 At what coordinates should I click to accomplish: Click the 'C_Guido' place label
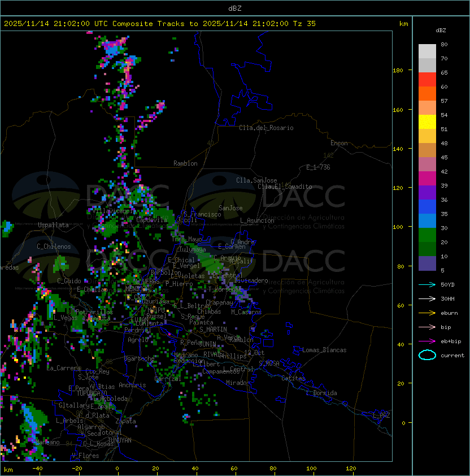(x=69, y=281)
